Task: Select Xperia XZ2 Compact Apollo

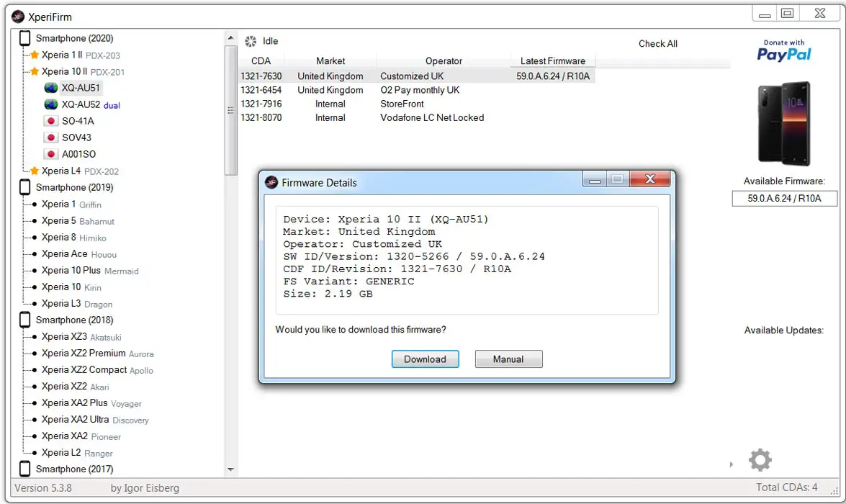Action: pos(97,369)
